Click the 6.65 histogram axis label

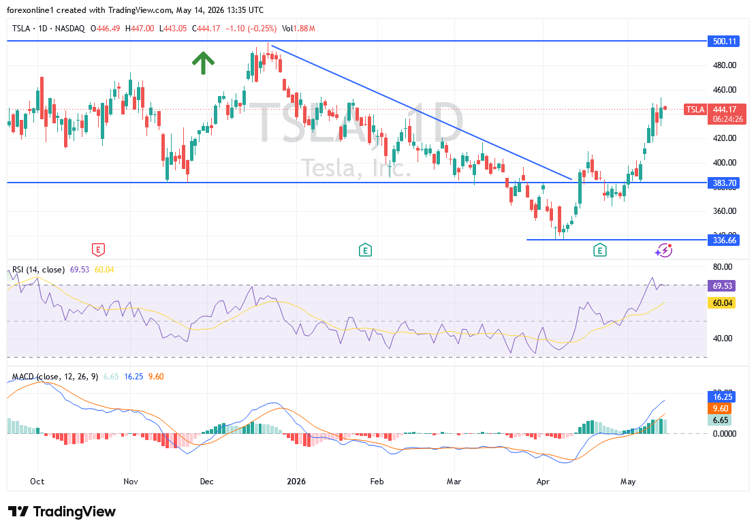[x=720, y=420]
